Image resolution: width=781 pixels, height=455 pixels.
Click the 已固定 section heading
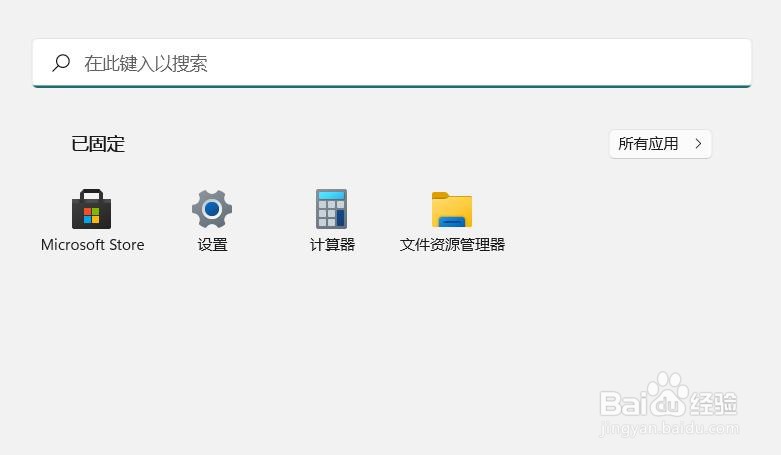click(x=98, y=144)
